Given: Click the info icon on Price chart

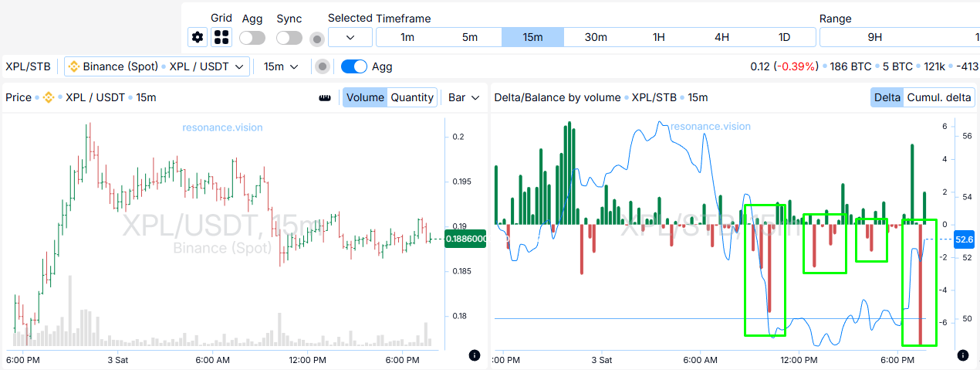Looking at the screenshot, I should (474, 355).
